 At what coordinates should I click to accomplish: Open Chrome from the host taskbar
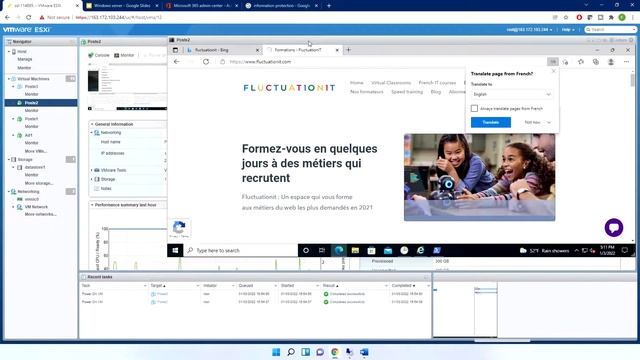point(335,352)
